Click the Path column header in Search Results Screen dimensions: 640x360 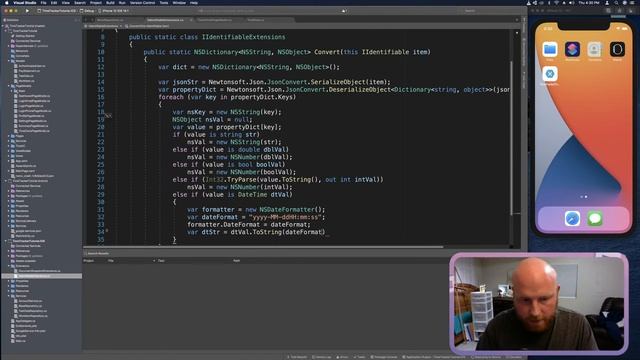coord(236,260)
